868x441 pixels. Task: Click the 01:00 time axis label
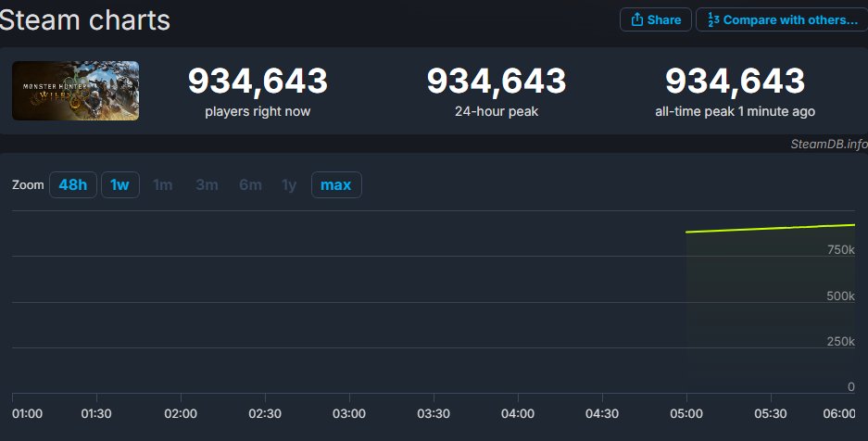27,414
